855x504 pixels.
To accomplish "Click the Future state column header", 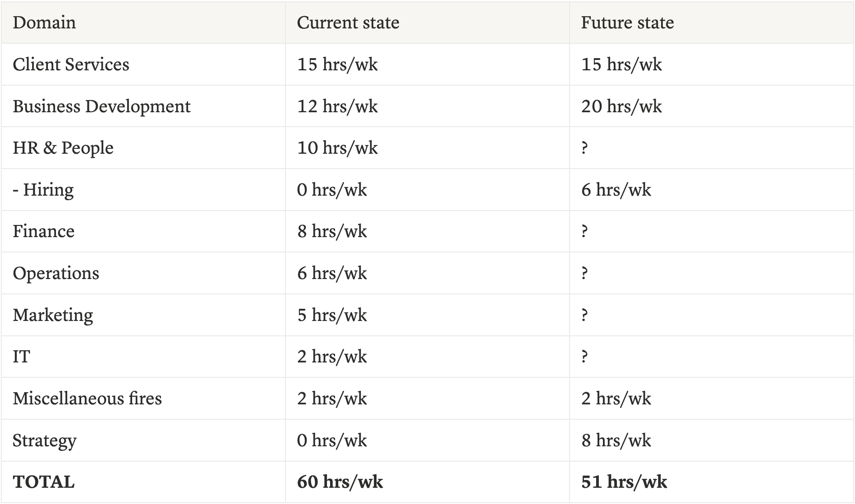I will (627, 23).
